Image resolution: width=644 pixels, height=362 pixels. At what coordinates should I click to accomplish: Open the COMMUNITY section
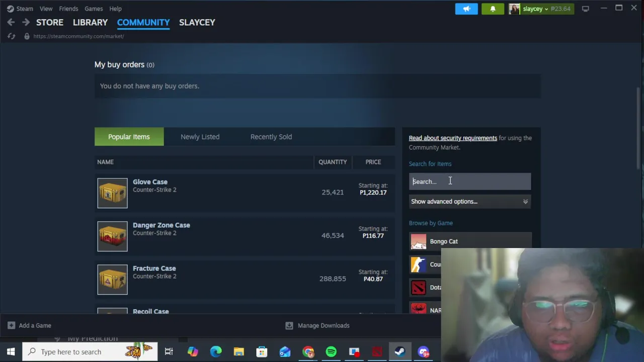pyautogui.click(x=143, y=22)
